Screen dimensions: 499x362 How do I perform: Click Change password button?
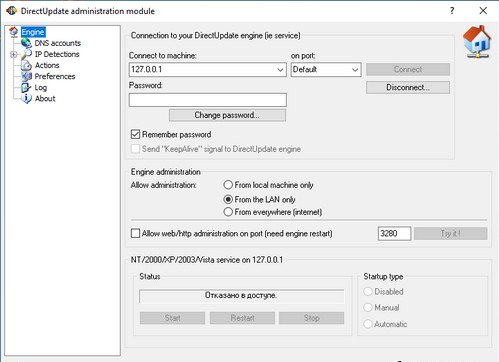tap(227, 115)
